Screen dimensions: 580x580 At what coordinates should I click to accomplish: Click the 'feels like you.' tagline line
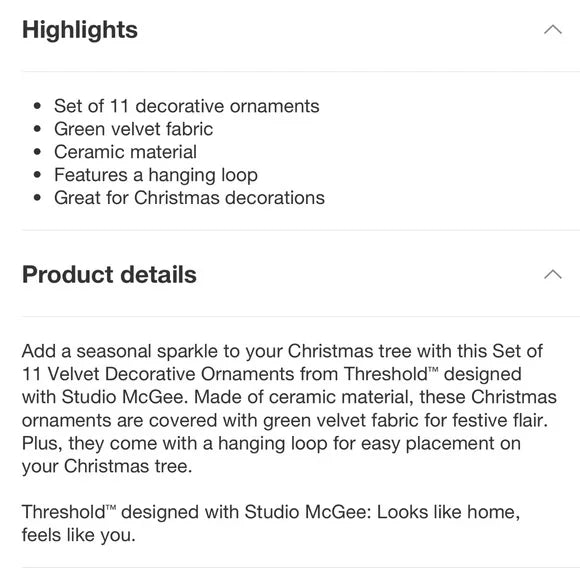(79, 535)
